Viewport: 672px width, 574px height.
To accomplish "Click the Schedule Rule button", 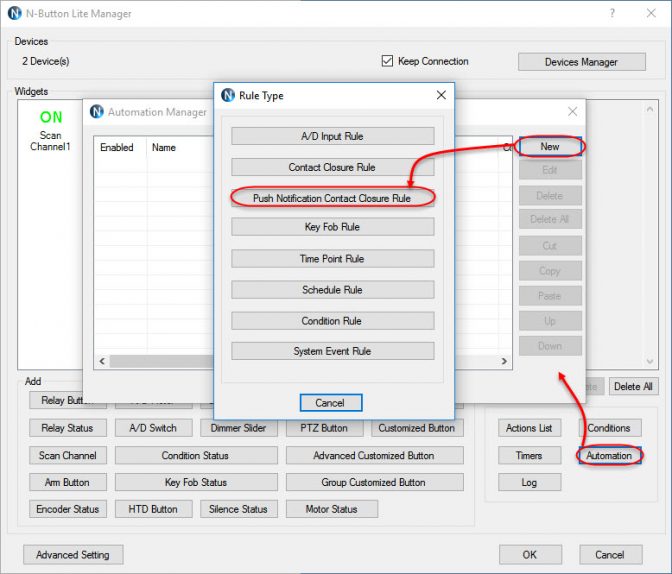I will 332,290.
